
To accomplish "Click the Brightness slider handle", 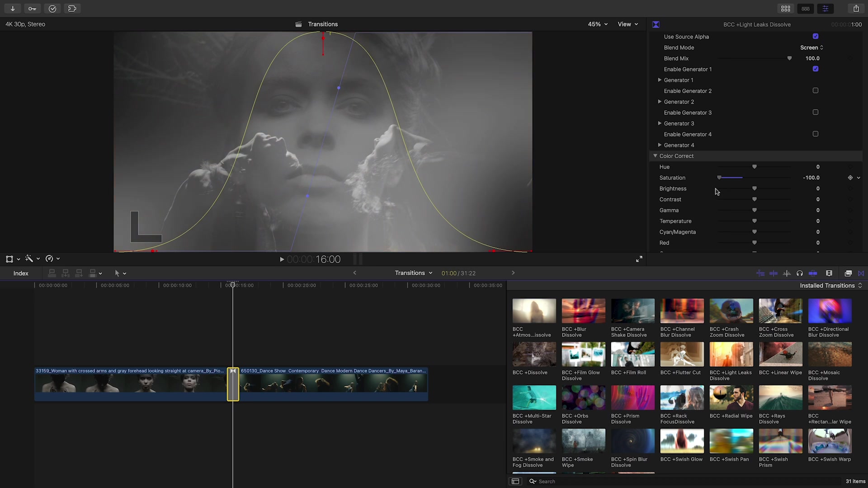I will (x=754, y=188).
